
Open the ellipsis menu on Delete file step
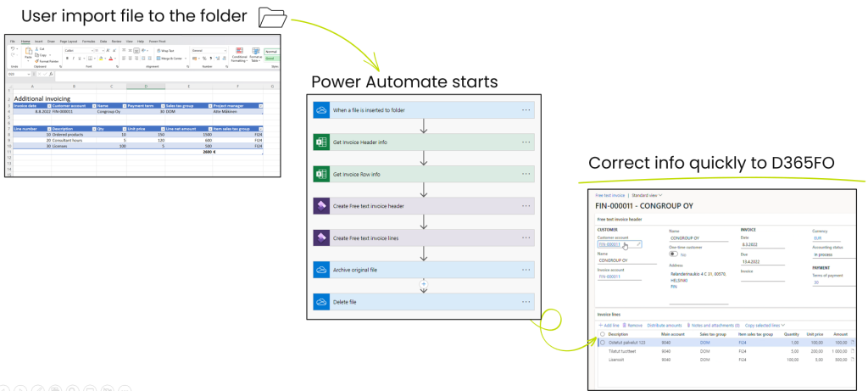click(x=526, y=302)
